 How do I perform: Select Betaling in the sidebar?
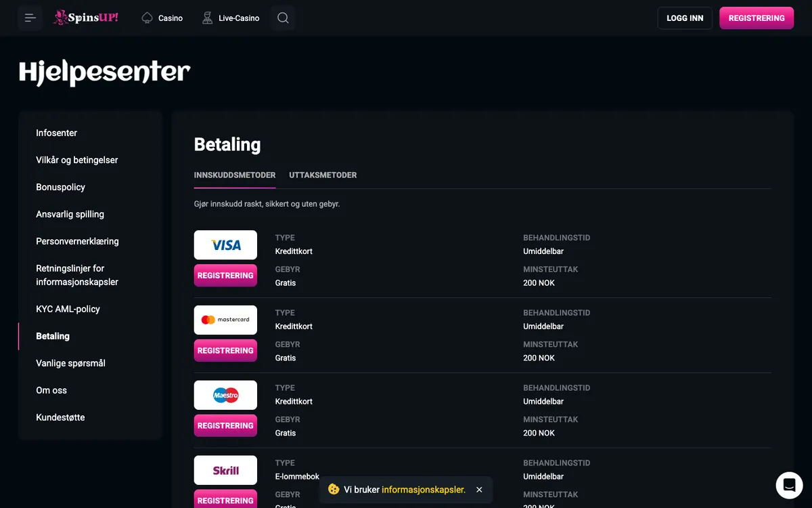coord(53,336)
